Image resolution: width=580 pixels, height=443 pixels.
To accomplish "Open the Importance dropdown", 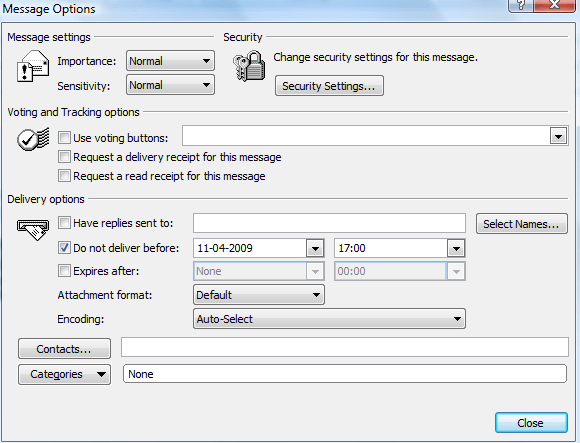I will (170, 61).
